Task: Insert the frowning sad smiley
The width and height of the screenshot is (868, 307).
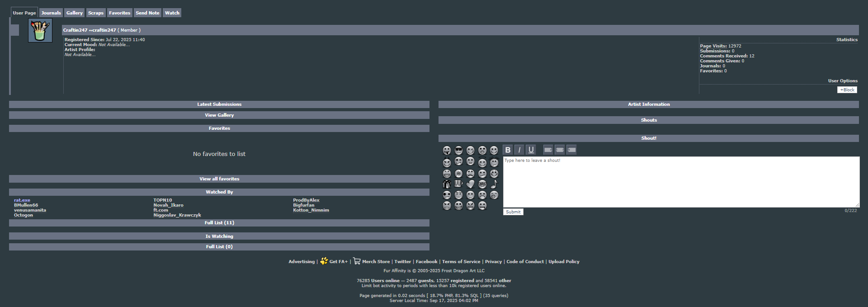Action: click(x=482, y=195)
